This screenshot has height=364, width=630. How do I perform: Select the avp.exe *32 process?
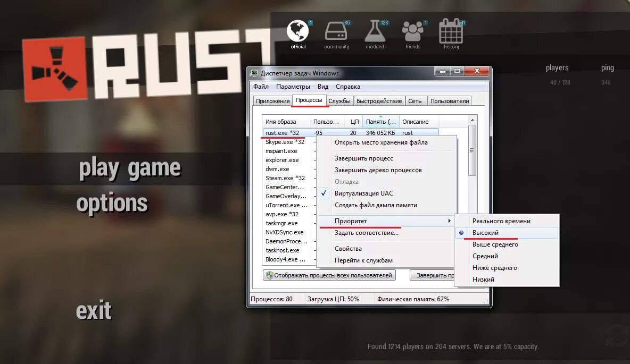point(282,214)
